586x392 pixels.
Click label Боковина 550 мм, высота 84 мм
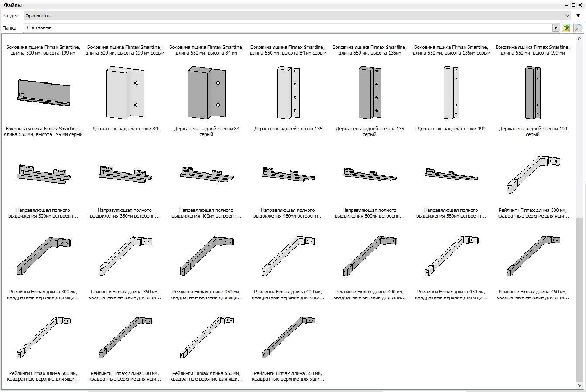click(x=206, y=50)
